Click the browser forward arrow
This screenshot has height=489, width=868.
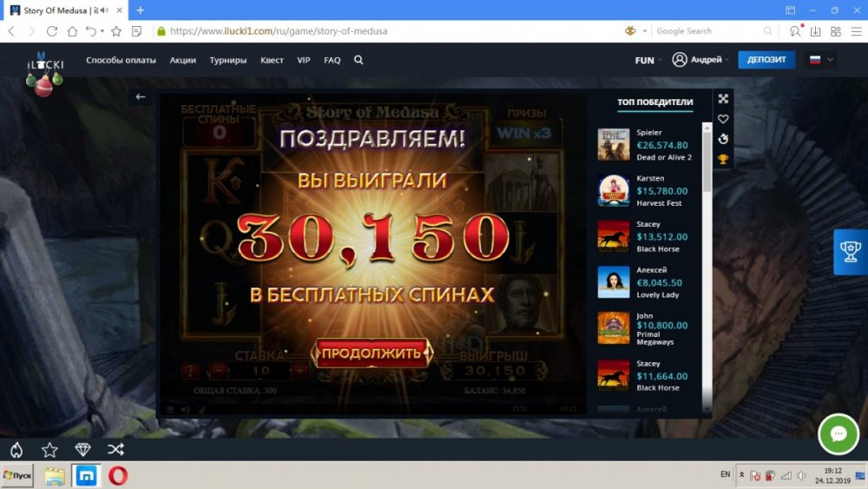click(x=31, y=31)
